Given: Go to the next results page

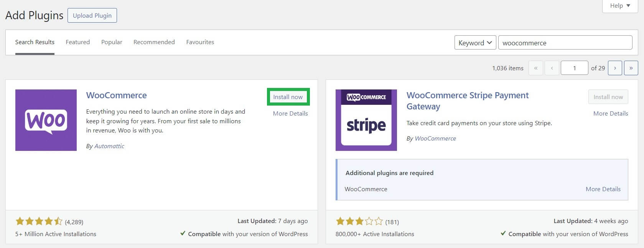Looking at the screenshot, I should tap(615, 68).
